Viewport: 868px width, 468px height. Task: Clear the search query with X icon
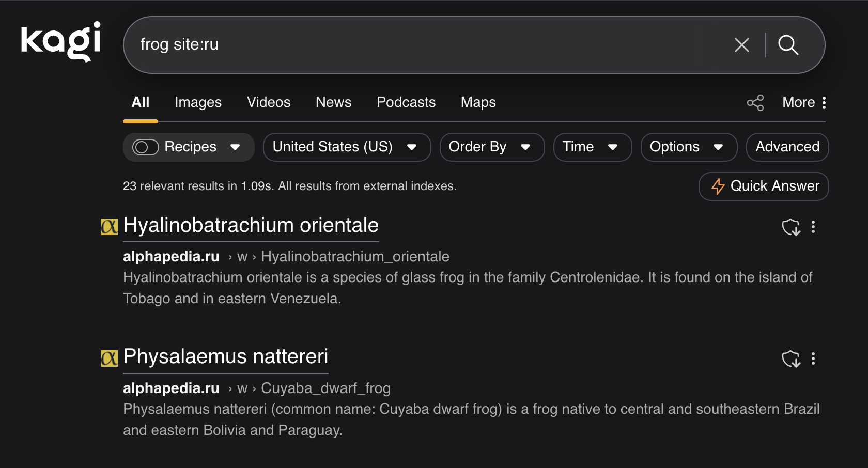(741, 45)
